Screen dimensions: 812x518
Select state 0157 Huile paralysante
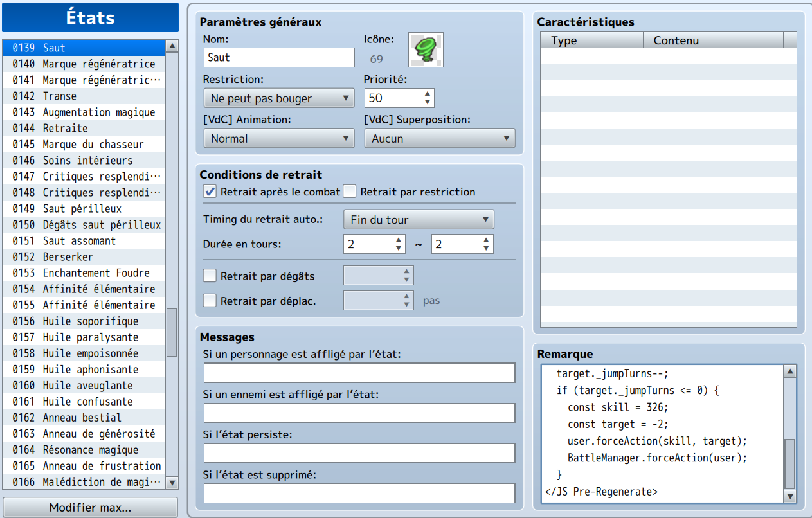click(x=84, y=337)
